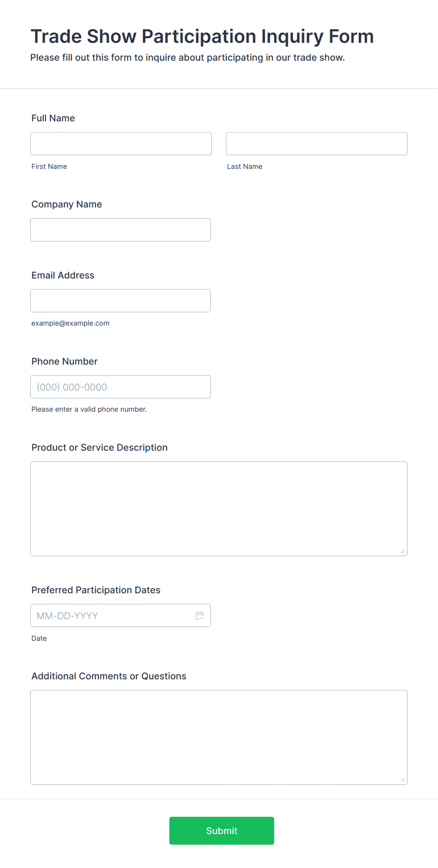This screenshot has height=868, width=438.
Task: Focus the Additional Comments or Questions box
Action: coord(219,737)
